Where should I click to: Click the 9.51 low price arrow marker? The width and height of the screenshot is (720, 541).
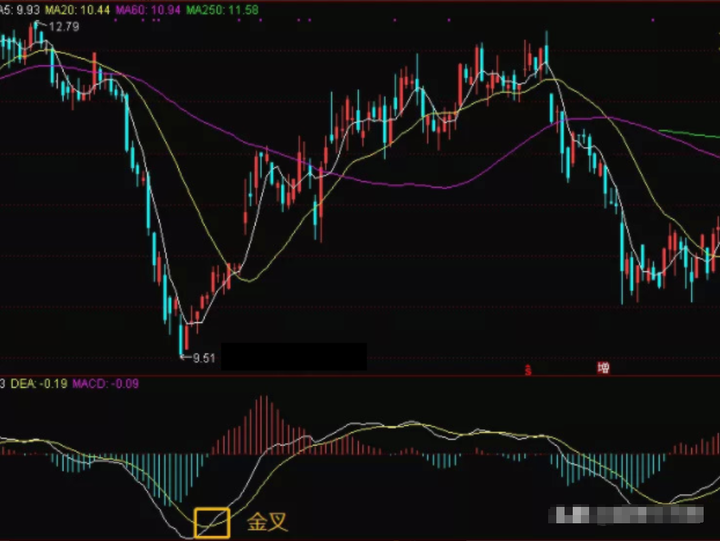[197, 358]
